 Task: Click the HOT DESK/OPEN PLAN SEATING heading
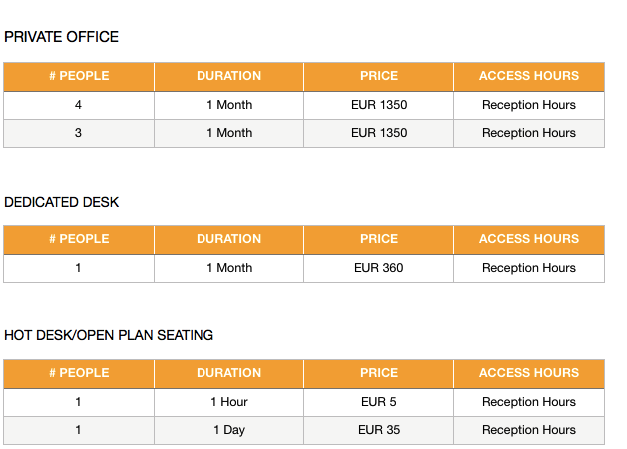(x=108, y=335)
